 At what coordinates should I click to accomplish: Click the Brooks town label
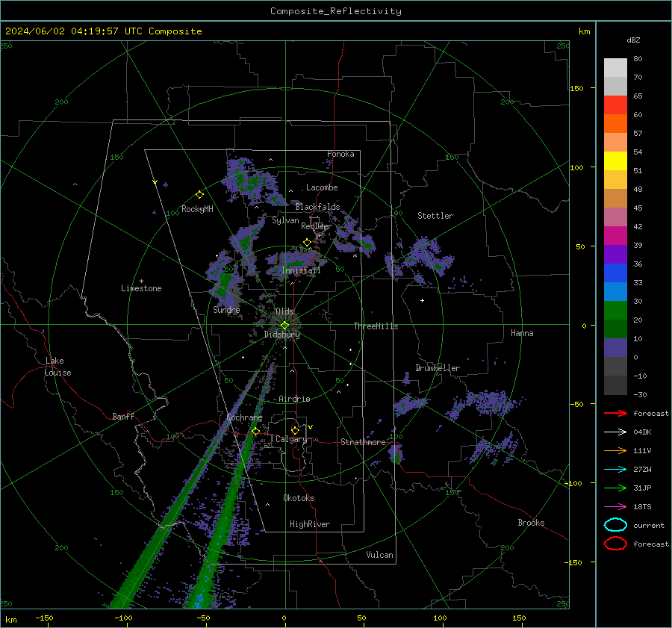pos(531,523)
